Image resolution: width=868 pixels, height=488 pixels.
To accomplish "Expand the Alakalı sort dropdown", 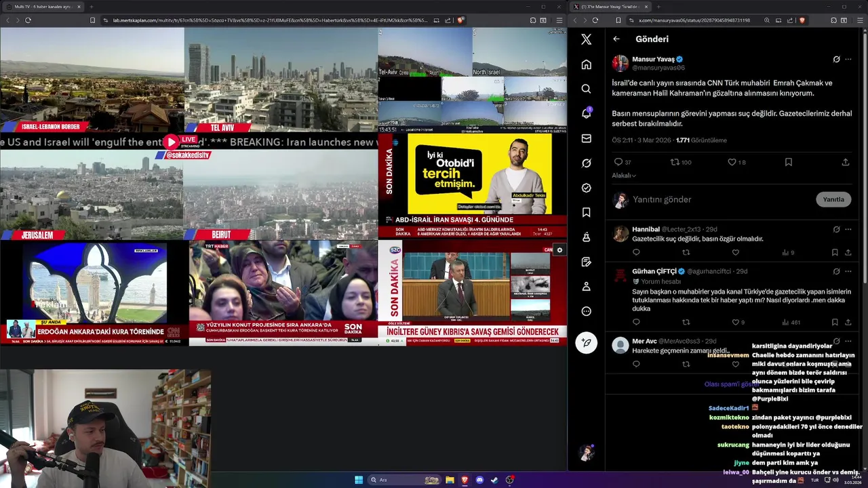I will click(624, 176).
